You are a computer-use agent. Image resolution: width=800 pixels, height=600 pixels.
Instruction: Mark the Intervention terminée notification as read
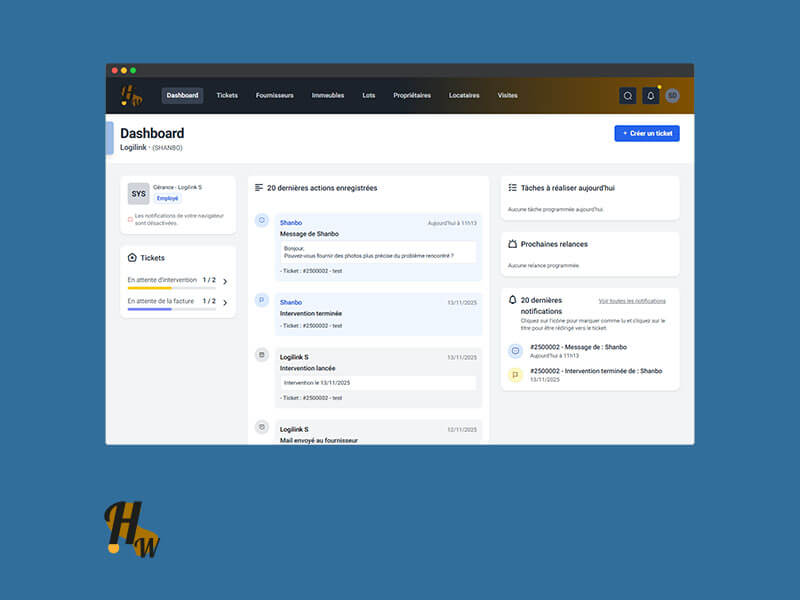pos(515,373)
